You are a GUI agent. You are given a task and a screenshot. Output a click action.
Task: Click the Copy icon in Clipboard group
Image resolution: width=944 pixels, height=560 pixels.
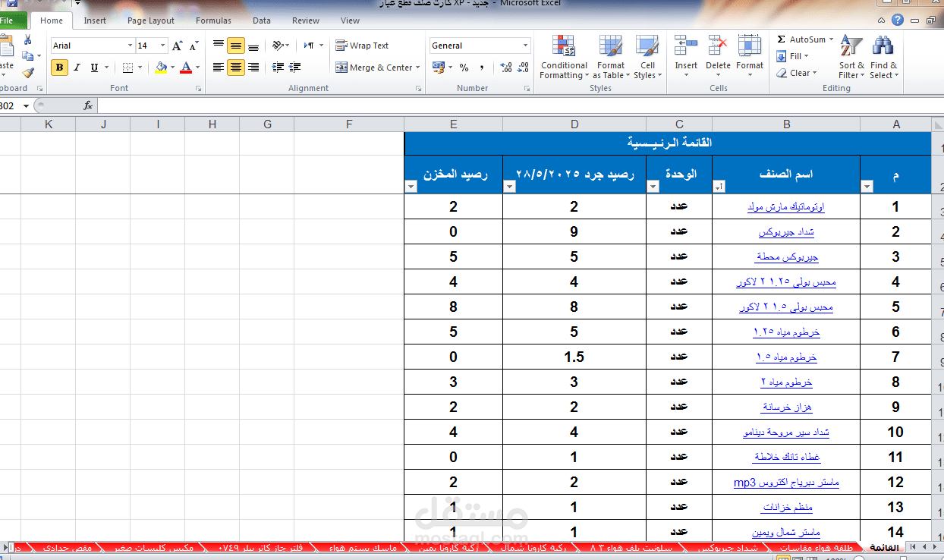(x=28, y=56)
